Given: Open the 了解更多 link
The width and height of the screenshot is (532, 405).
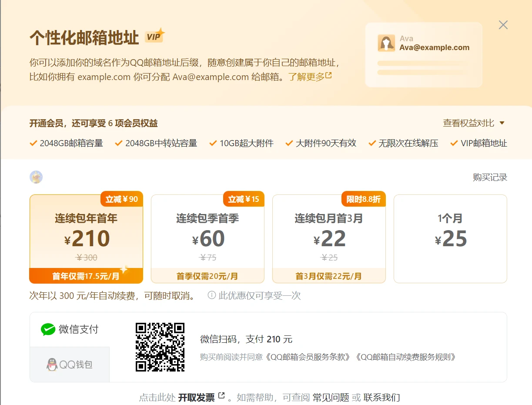Looking at the screenshot, I should tap(306, 77).
